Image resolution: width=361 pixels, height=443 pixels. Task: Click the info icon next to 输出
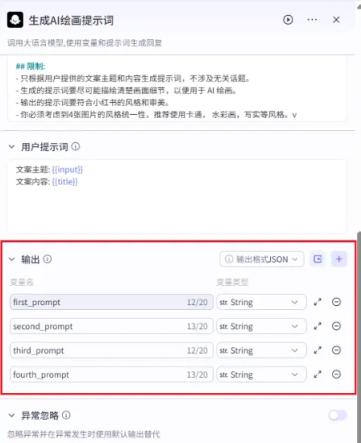point(48,259)
